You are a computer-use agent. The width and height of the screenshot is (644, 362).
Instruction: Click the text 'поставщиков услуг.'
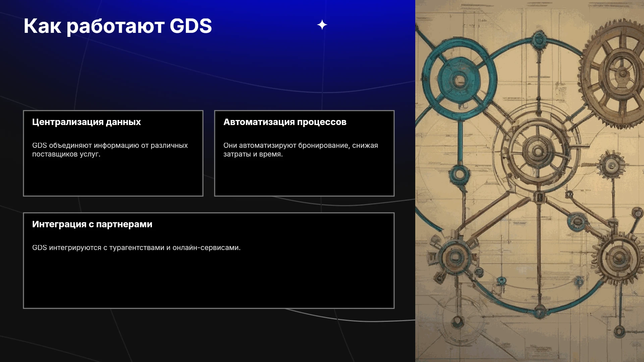pos(66,154)
